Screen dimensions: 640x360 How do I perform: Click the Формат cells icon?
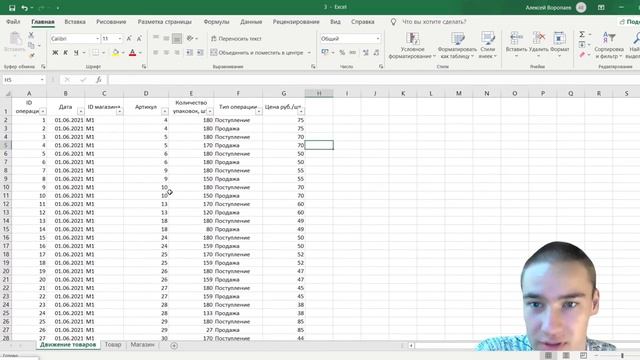(x=559, y=38)
